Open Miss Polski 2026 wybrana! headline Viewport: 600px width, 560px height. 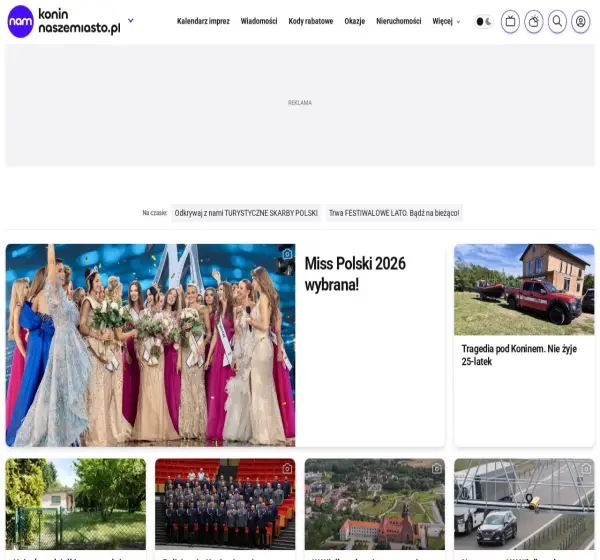coord(355,274)
